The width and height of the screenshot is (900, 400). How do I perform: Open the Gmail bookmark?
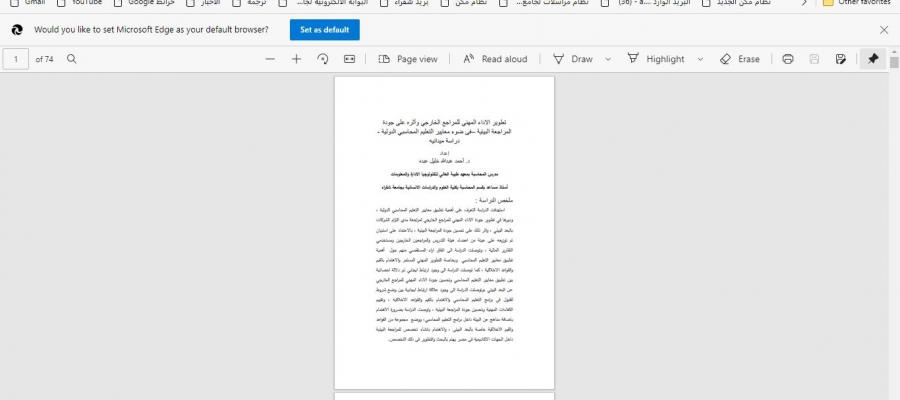29,3
